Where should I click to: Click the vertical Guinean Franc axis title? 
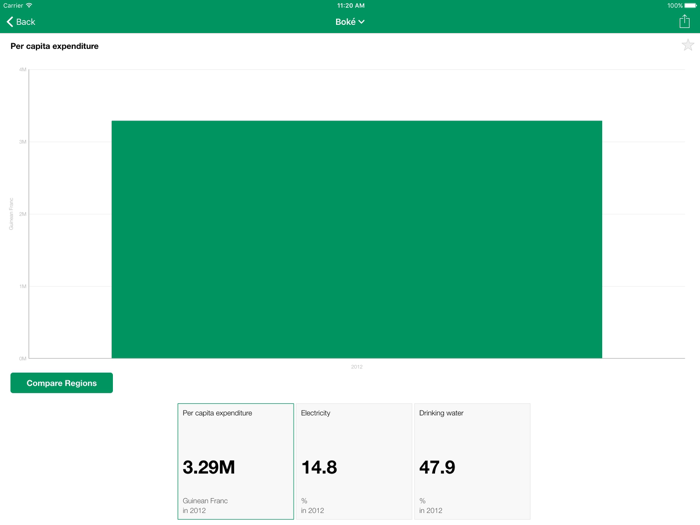12,214
